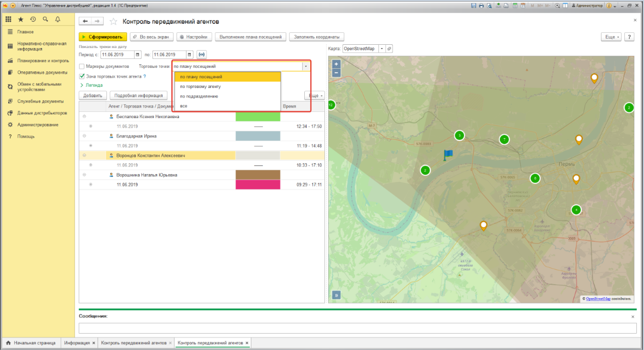
Task: Open the Карта OpenStreetMap dropdown
Action: tap(382, 49)
